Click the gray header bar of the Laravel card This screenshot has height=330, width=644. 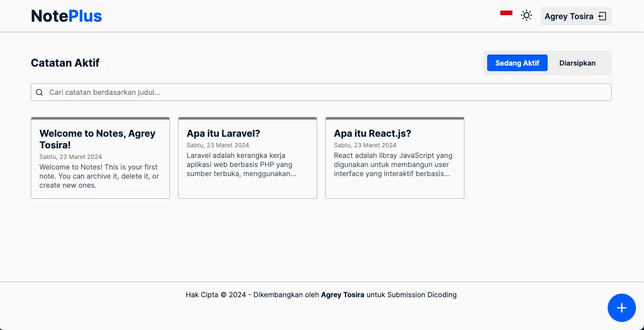[247, 117]
